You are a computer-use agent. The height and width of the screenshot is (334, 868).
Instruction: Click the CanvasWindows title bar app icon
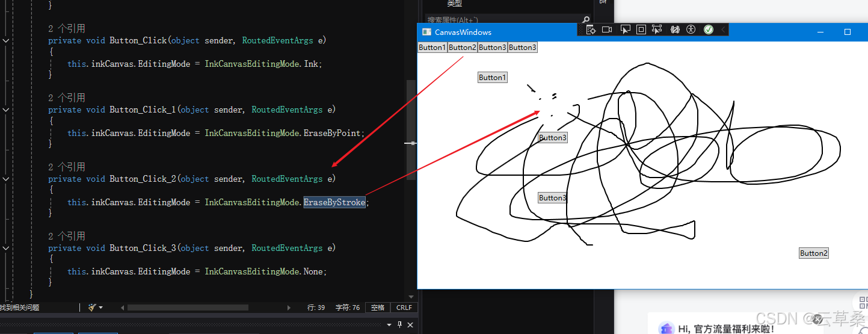pos(426,32)
